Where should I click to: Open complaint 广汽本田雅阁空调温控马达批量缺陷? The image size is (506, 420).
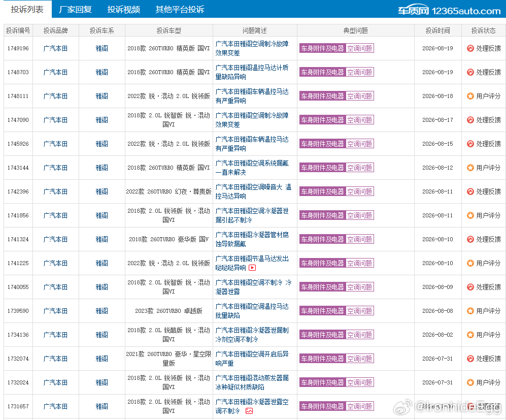[252, 311]
